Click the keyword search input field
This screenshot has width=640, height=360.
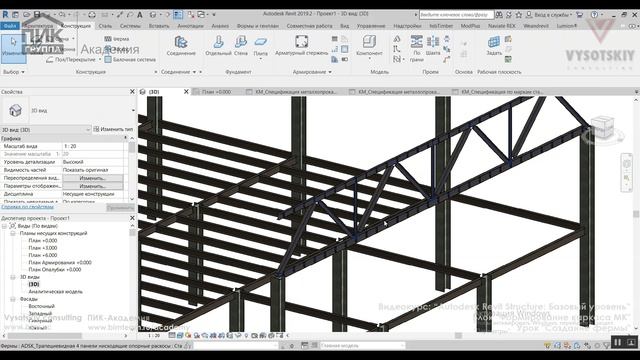click(x=456, y=15)
